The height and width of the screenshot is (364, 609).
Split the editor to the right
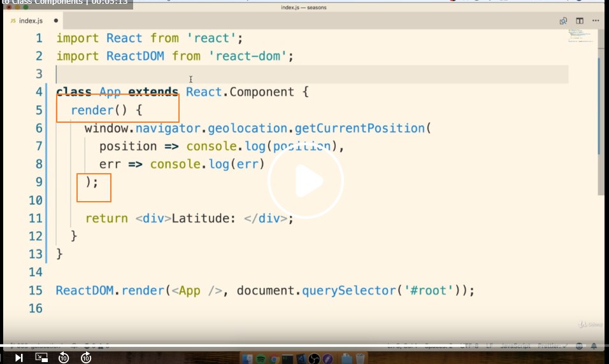click(x=580, y=21)
